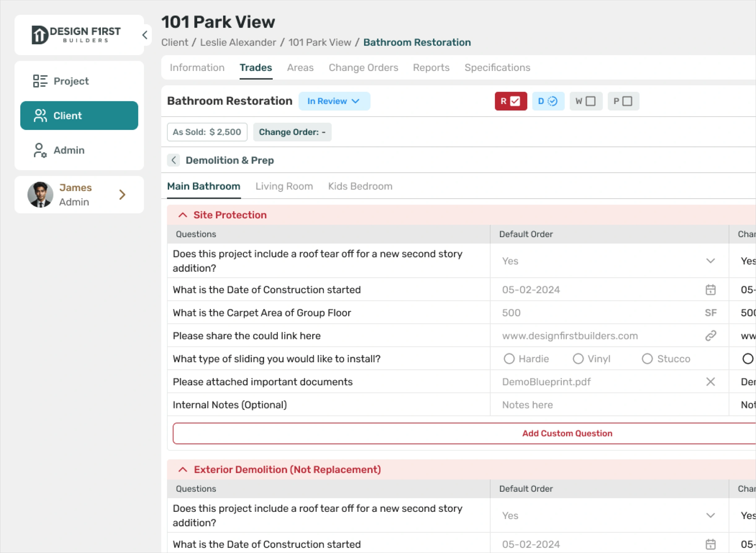Switch to the Change Orders tab
Viewport: 756px width, 553px height.
(363, 67)
